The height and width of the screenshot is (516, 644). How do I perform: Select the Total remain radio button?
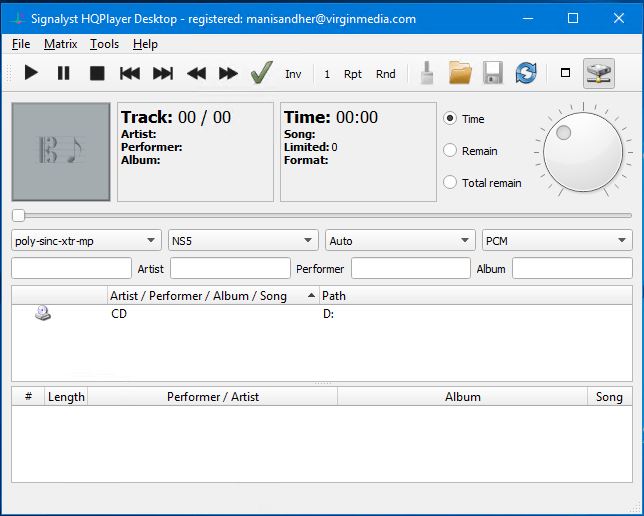(x=450, y=182)
